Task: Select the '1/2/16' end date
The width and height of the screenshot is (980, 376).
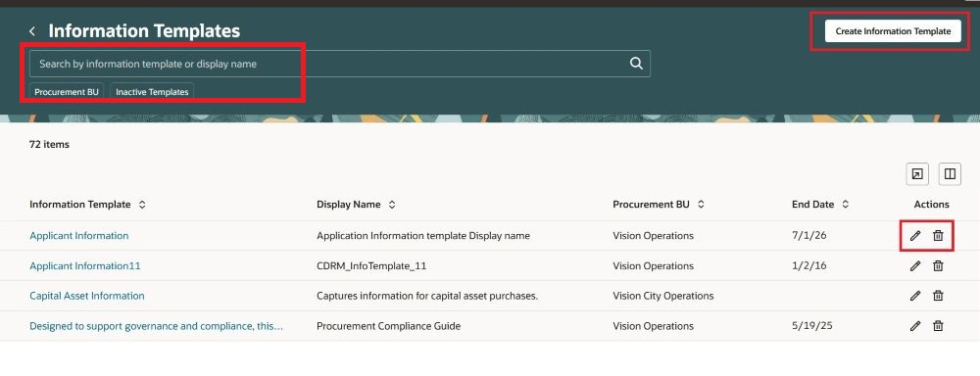Action: click(808, 265)
